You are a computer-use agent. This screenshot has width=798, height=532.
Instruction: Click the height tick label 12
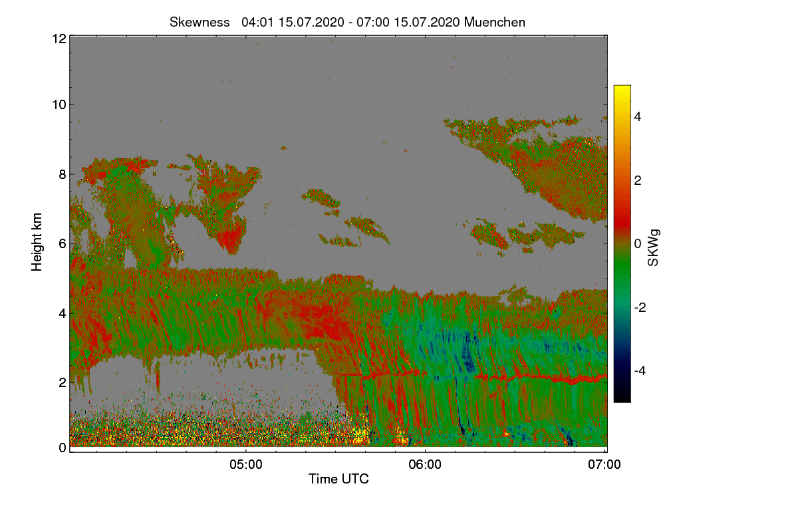[x=59, y=39]
